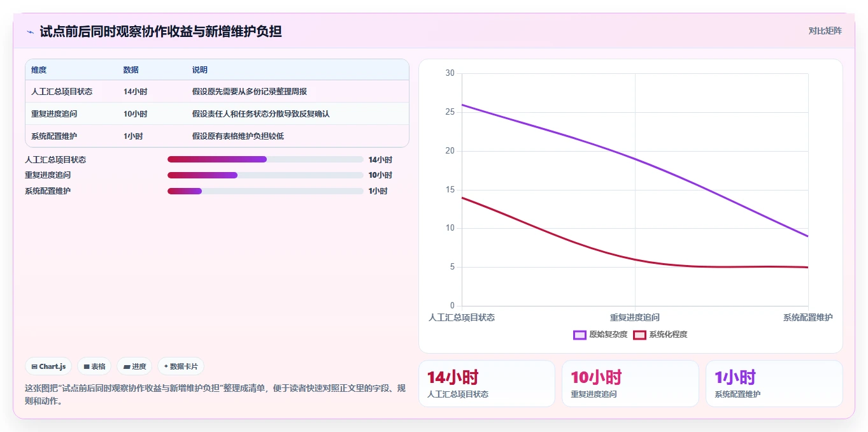The image size is (868, 432).
Task: Click description 假设原有表格维护负担较低
Action: (238, 136)
